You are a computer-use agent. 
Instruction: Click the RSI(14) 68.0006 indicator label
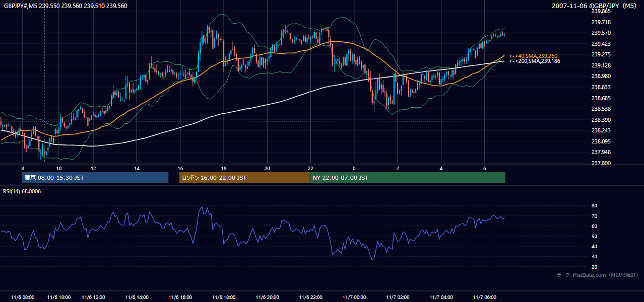(x=22, y=191)
